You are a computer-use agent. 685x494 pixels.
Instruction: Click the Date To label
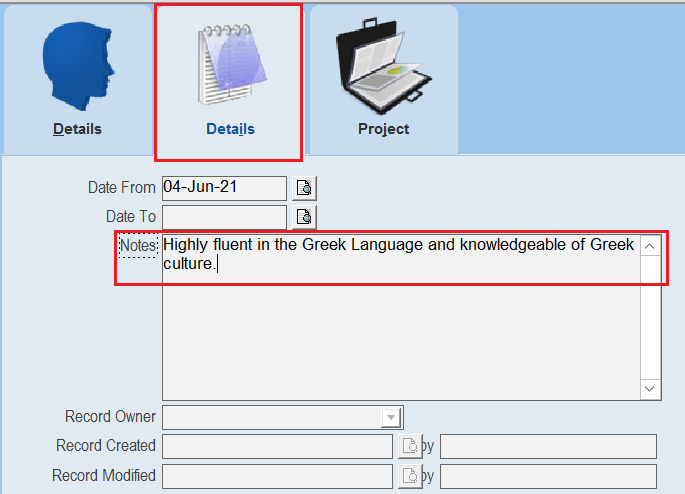tap(131, 217)
